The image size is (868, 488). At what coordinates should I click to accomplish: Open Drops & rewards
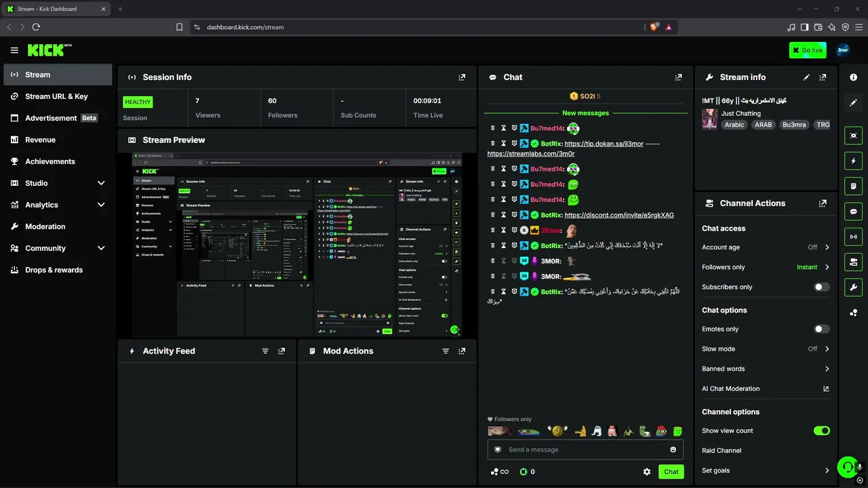58,270
